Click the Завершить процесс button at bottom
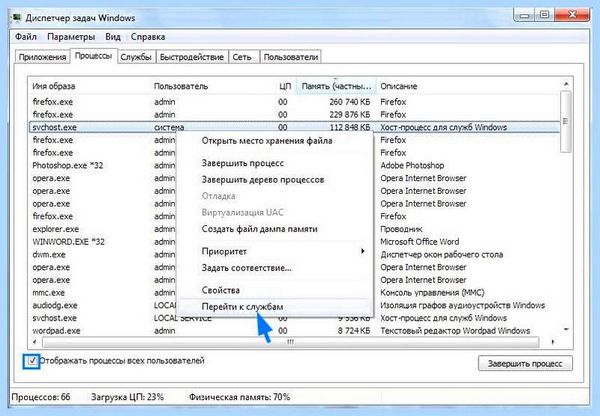 525,363
